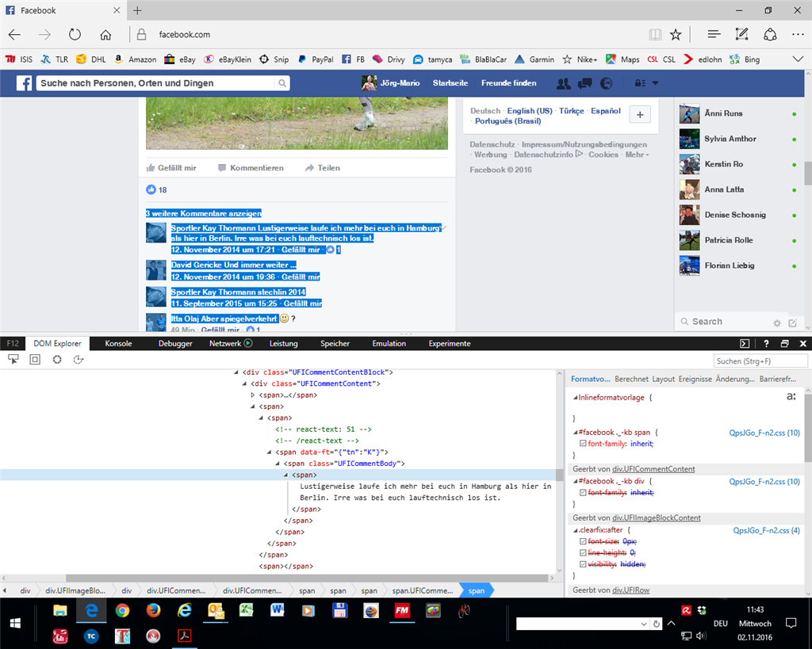Collapse the Inlineformatvorlage rule
The image size is (812, 649).
[575, 398]
